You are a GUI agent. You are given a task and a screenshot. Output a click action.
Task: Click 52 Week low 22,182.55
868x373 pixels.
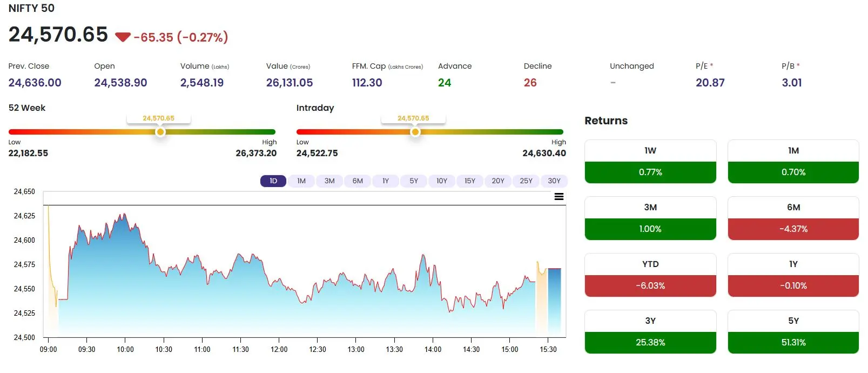(x=28, y=154)
